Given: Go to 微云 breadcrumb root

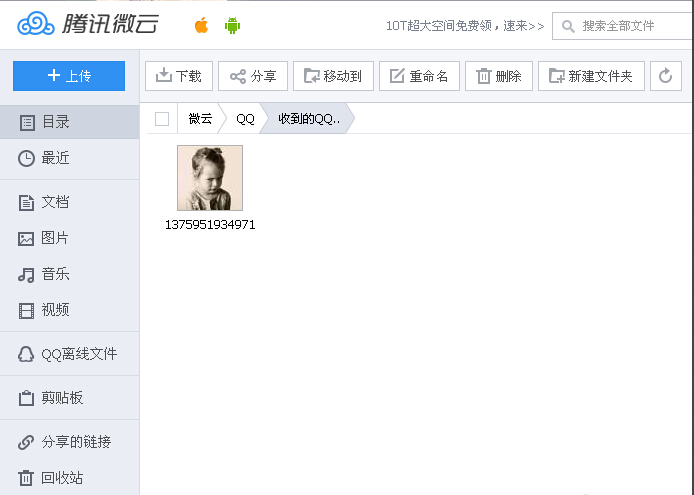Looking at the screenshot, I should click(200, 119).
